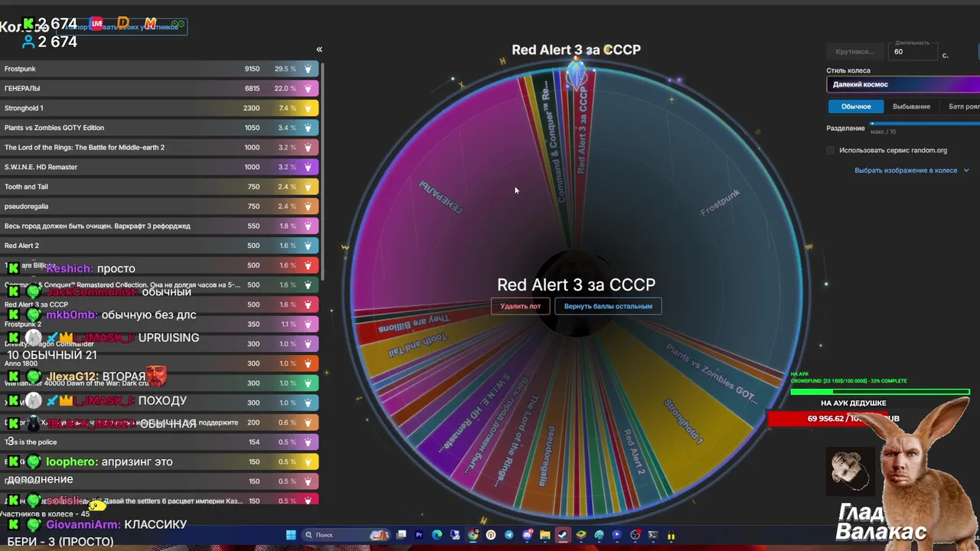Switch to Google Chrome in the taskbar
This screenshot has height=551, width=980.
(472, 535)
